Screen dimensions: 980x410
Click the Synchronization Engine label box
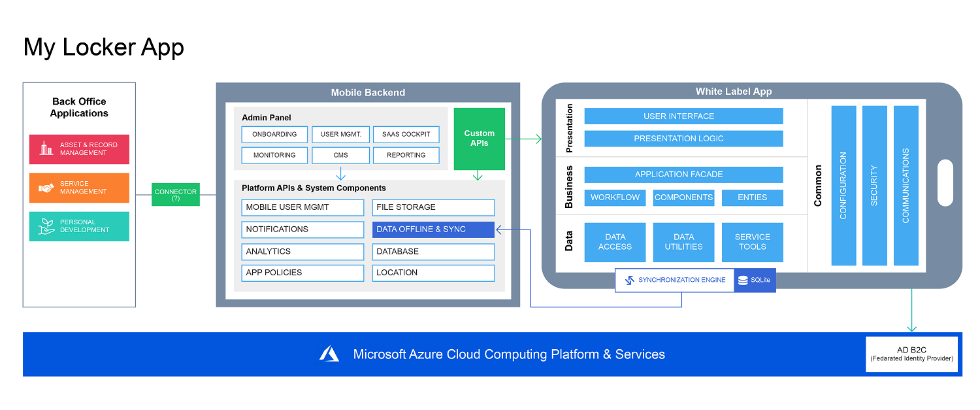click(675, 280)
